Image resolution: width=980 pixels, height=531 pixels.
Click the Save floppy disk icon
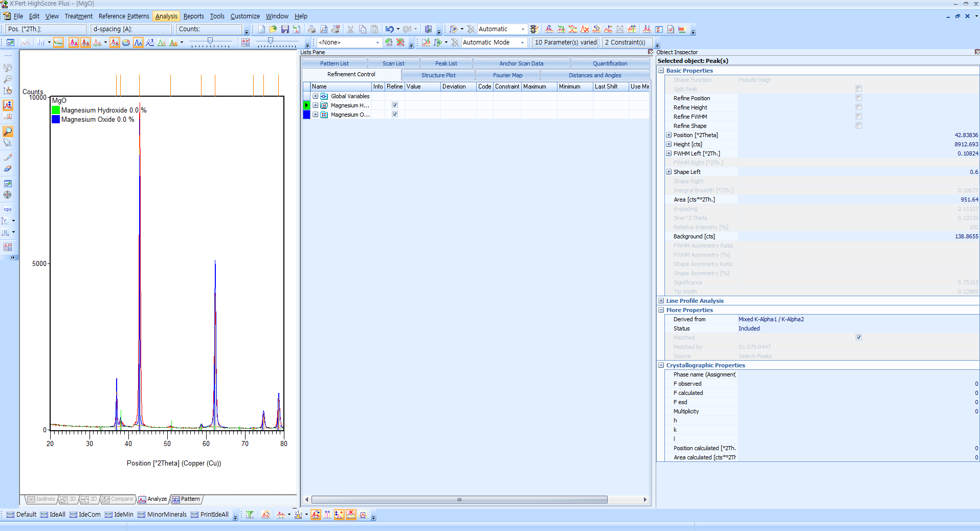[285, 29]
